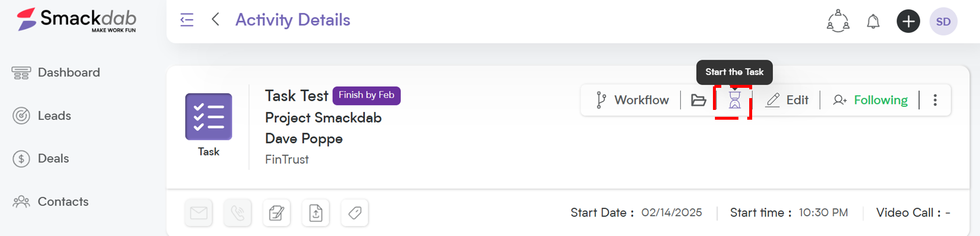Viewport: 980px width, 236px height.
Task: Open the notifications bell
Action: [x=873, y=22]
